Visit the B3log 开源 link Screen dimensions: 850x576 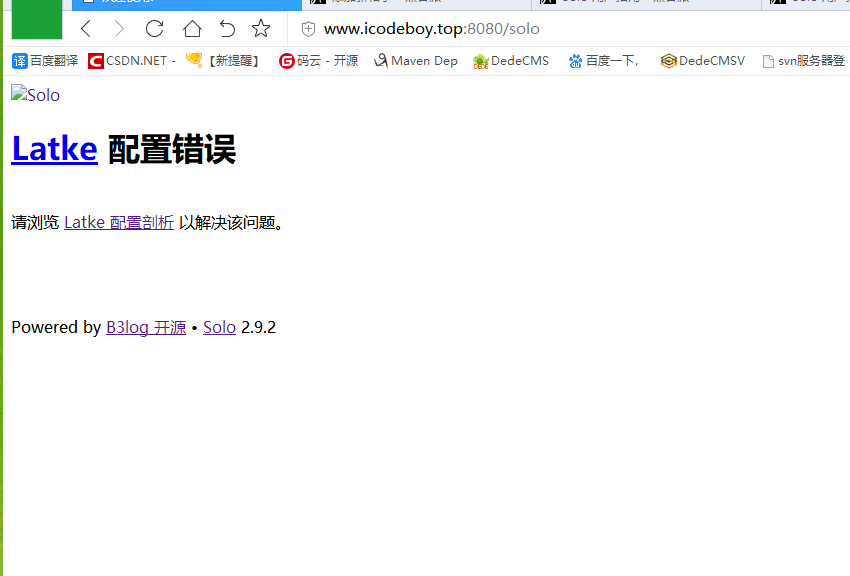146,327
